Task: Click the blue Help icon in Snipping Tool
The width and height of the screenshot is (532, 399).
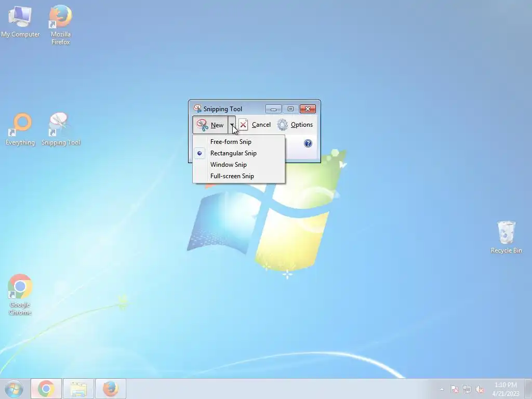Action: click(x=308, y=143)
